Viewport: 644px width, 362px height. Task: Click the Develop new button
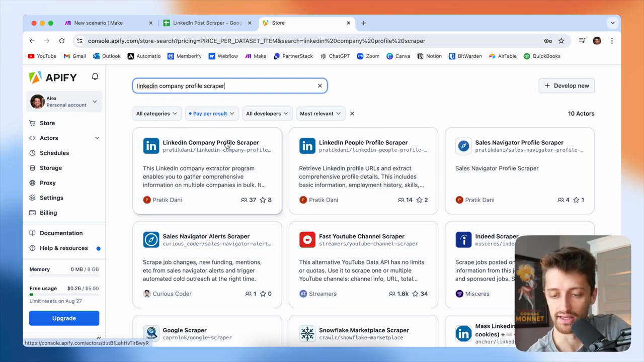[567, 85]
